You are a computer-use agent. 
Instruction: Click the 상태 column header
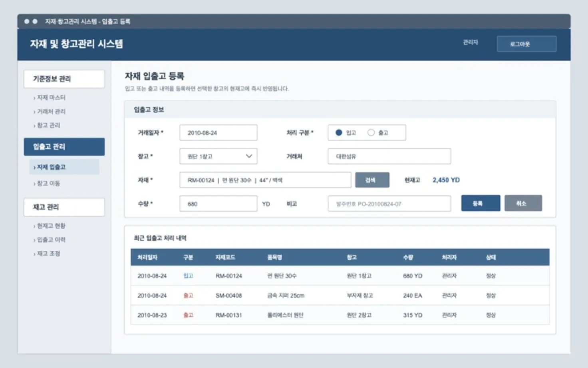point(491,258)
